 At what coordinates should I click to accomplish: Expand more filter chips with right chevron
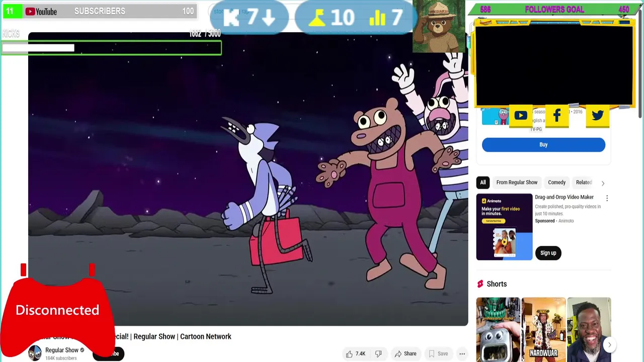(x=603, y=183)
